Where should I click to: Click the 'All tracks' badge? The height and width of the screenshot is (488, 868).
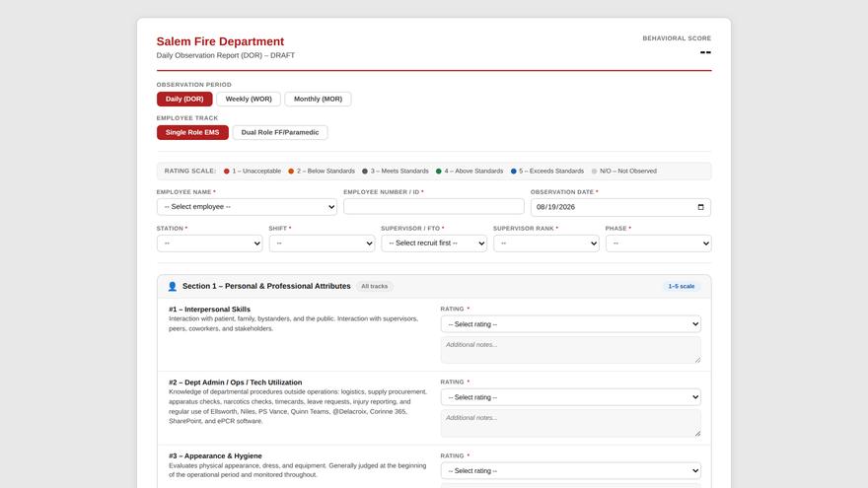click(x=374, y=287)
